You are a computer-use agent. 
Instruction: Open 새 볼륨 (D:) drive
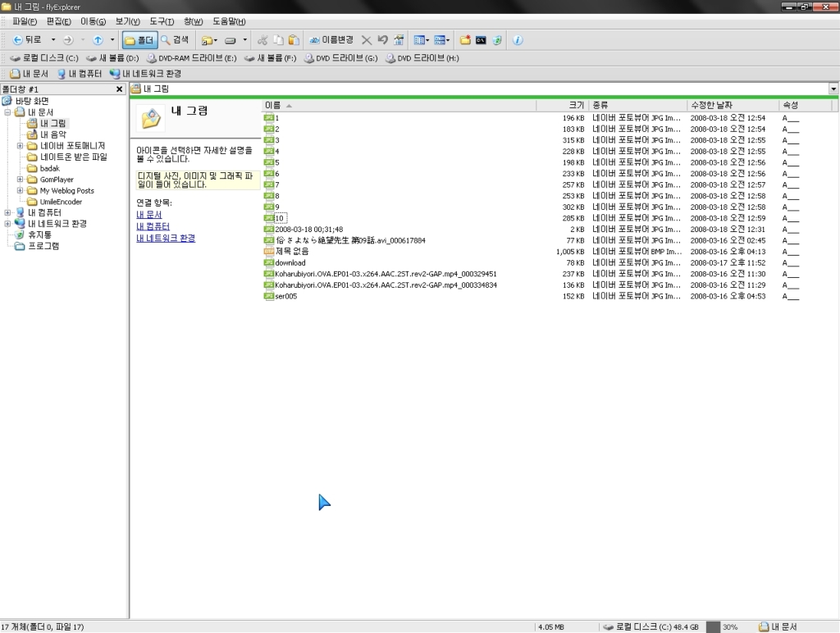tap(112, 58)
